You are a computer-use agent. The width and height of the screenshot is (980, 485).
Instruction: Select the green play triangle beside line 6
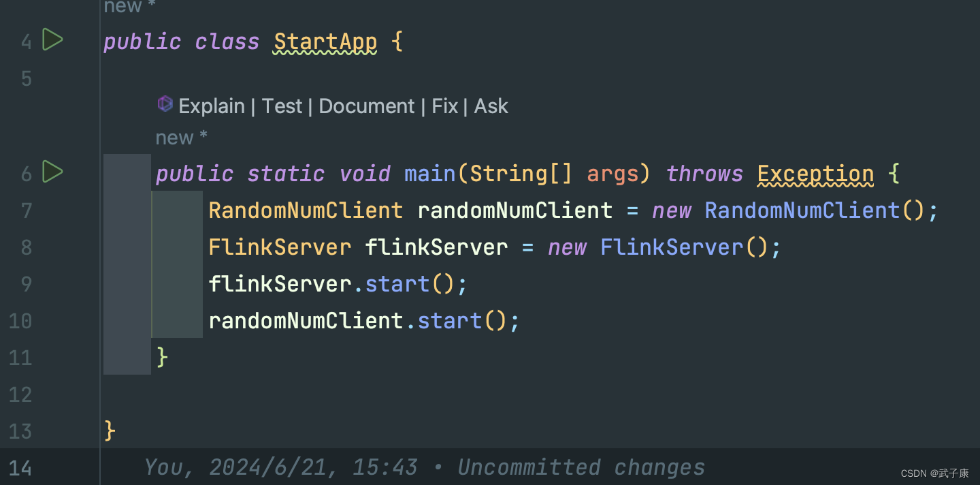pyautogui.click(x=52, y=173)
